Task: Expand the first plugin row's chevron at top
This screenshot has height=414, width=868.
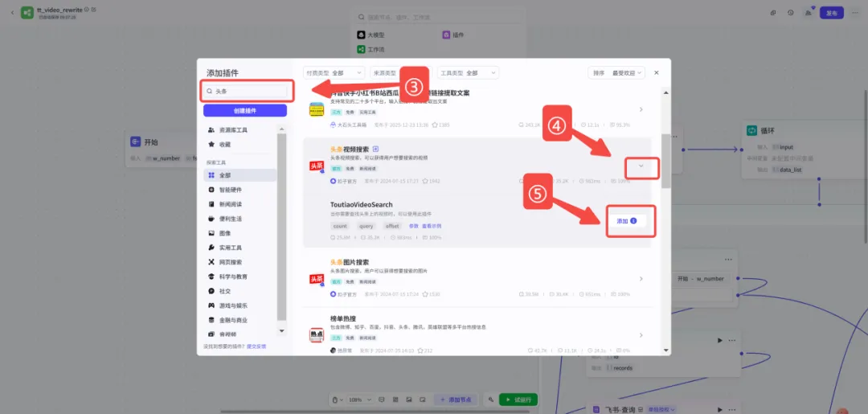Action: 641,109
